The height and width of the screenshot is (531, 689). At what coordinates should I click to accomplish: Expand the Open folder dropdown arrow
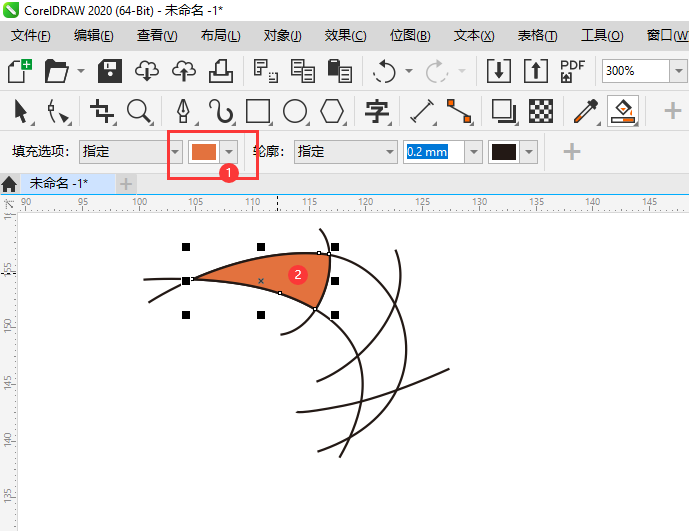(x=81, y=71)
